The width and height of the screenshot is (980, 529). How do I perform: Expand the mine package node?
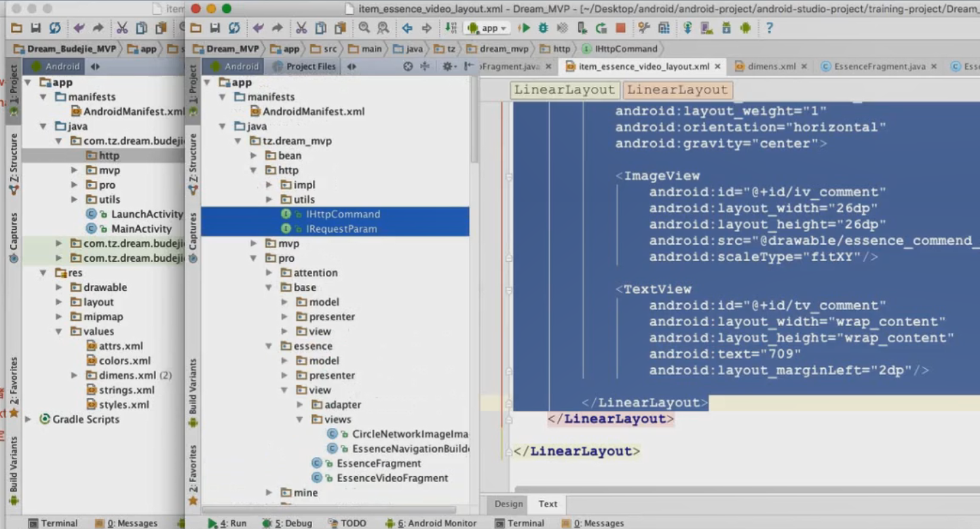click(269, 492)
